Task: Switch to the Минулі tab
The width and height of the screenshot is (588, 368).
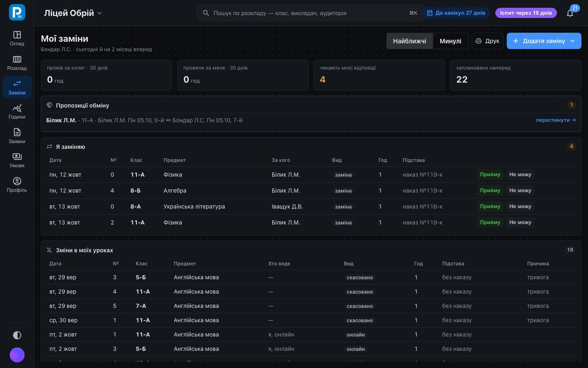Action: pos(450,41)
